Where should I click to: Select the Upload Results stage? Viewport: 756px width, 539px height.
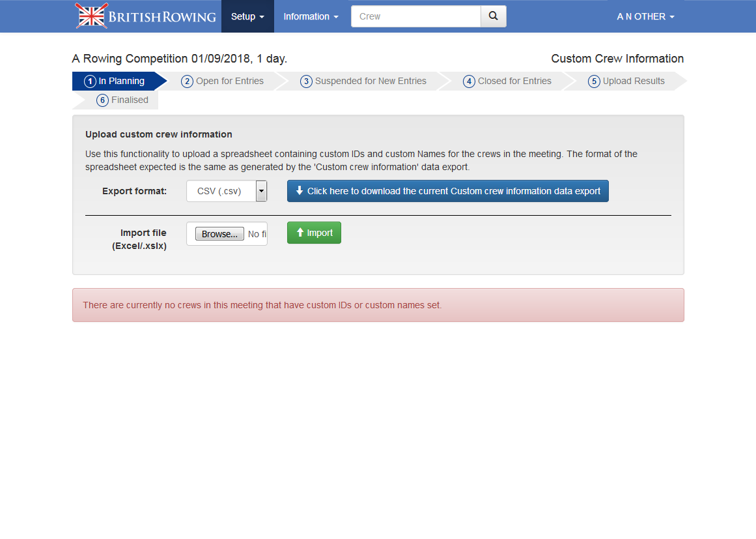[x=633, y=81]
